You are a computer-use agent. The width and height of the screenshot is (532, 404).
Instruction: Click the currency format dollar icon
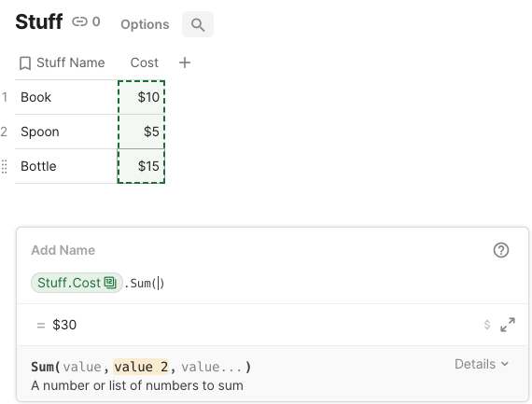(487, 325)
